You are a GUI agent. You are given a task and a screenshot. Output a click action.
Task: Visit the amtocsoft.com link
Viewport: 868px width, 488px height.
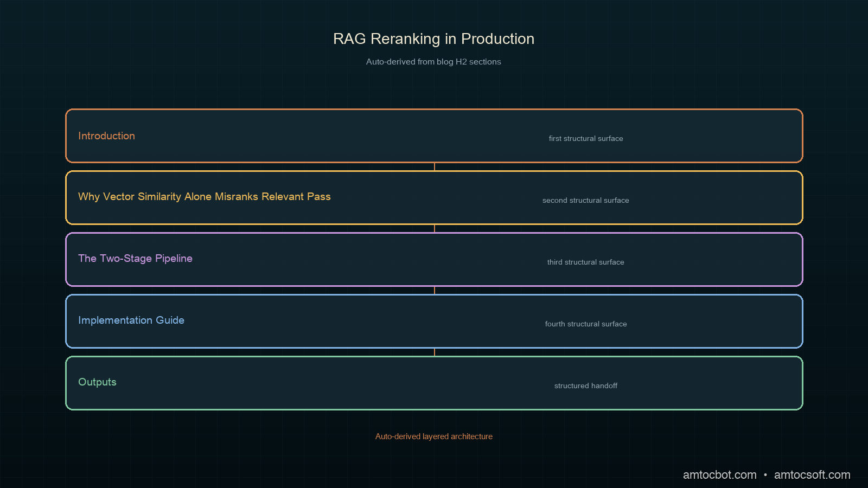[x=812, y=475]
